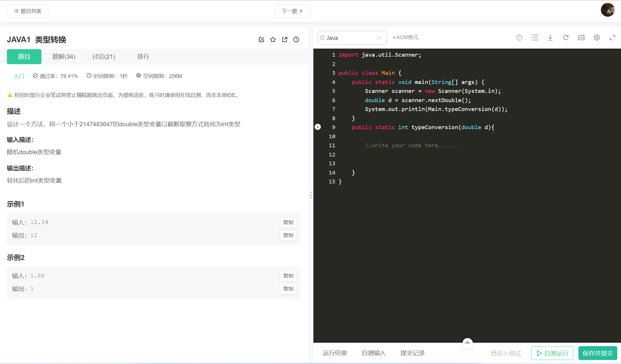Click line number 7 in the gutter
This screenshot has height=364, width=621.
click(x=334, y=109)
